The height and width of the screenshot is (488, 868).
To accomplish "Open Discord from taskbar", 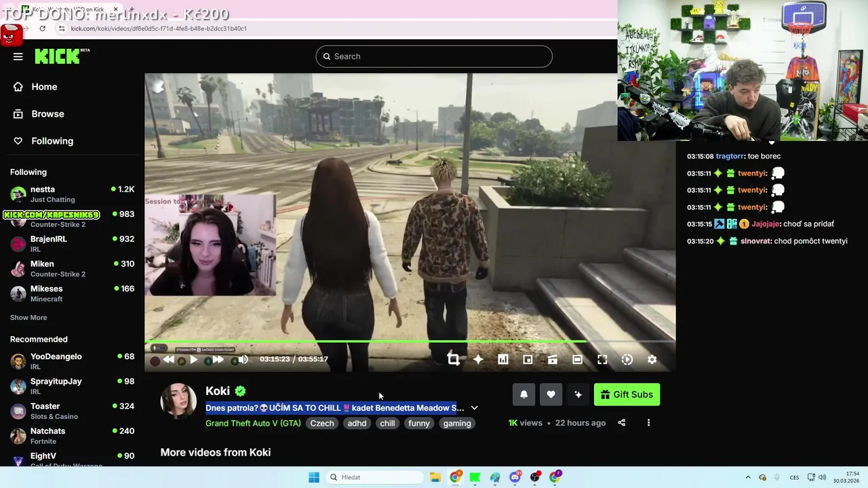I will (x=515, y=477).
